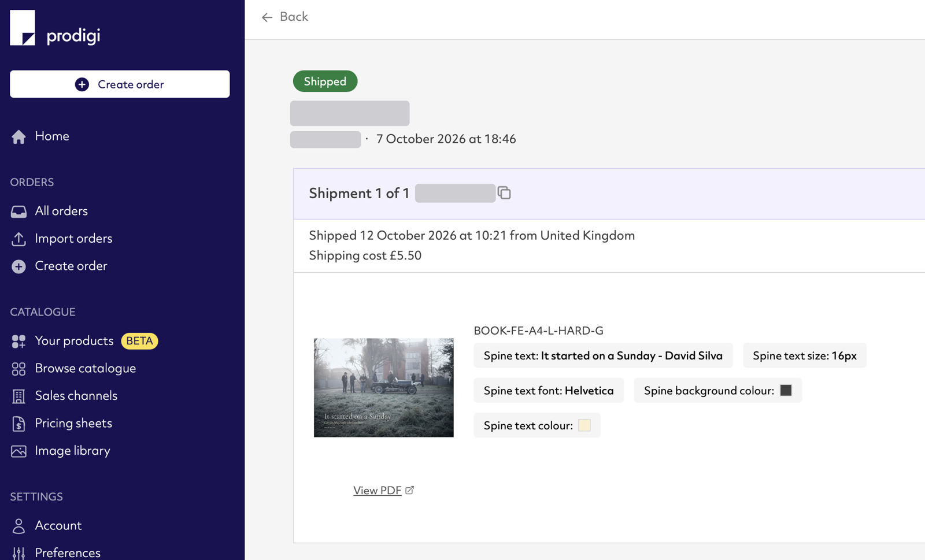The image size is (925, 560).
Task: Click the external link icon beside View PDF
Action: [x=410, y=490]
